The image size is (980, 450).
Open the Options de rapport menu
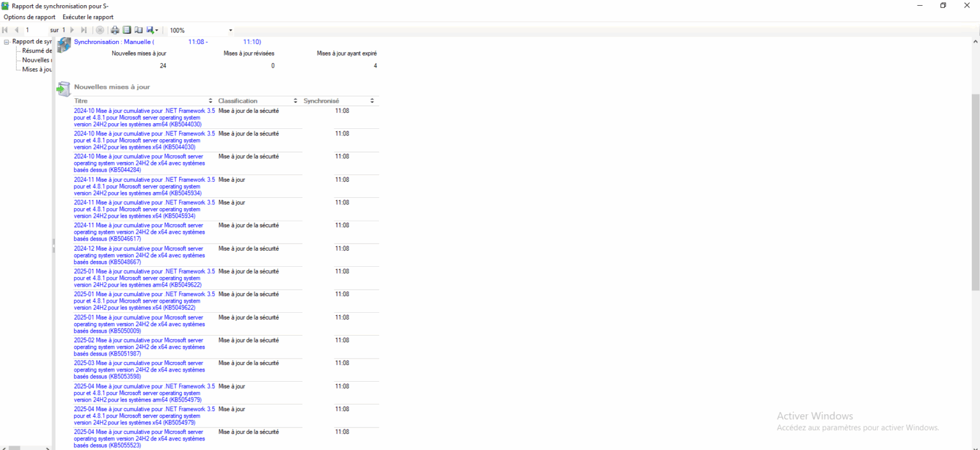click(x=29, y=17)
